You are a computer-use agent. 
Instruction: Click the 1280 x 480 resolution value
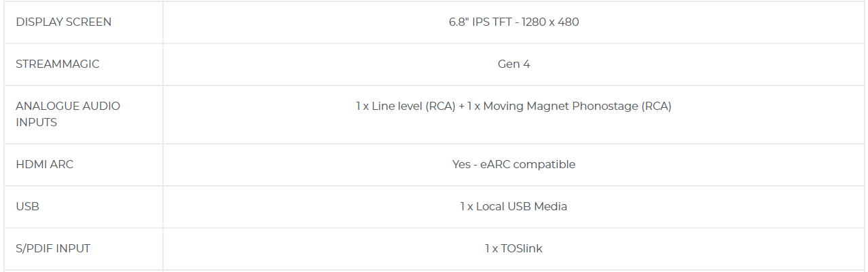pos(551,22)
